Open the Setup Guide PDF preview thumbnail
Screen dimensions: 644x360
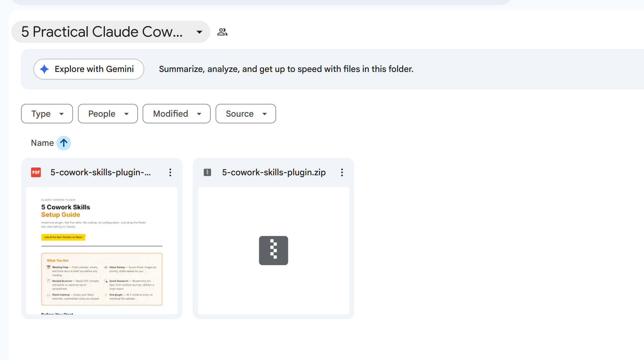(102, 250)
